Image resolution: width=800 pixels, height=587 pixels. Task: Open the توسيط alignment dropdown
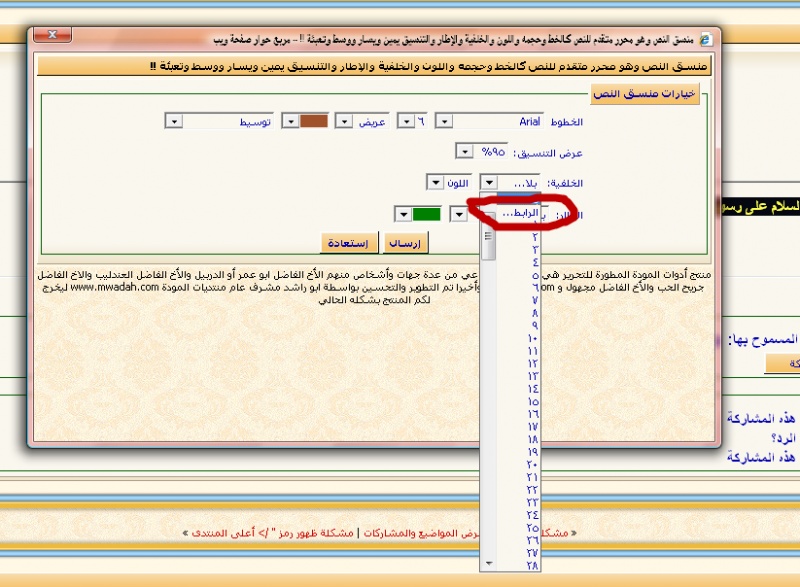174,121
